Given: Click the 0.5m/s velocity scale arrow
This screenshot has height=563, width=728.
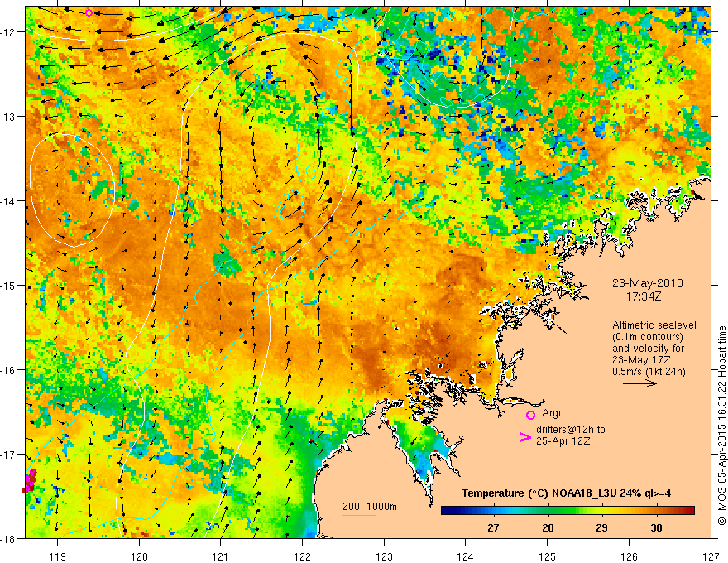Looking at the screenshot, I should coord(639,383).
